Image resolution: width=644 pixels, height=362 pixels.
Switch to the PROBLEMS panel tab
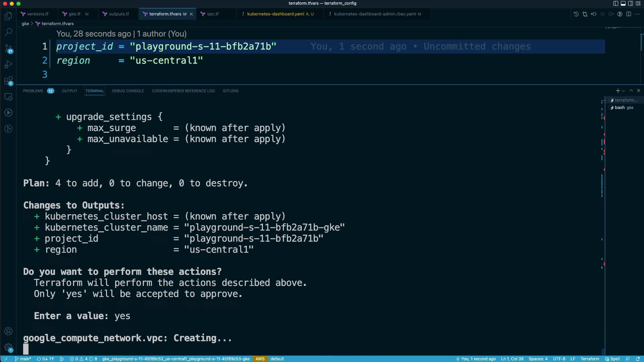coord(33,91)
